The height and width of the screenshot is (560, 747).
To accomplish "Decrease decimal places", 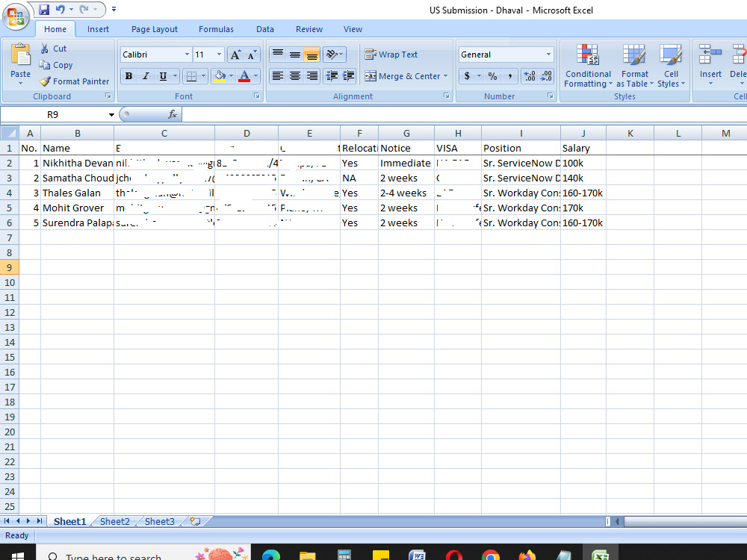I will point(546,76).
